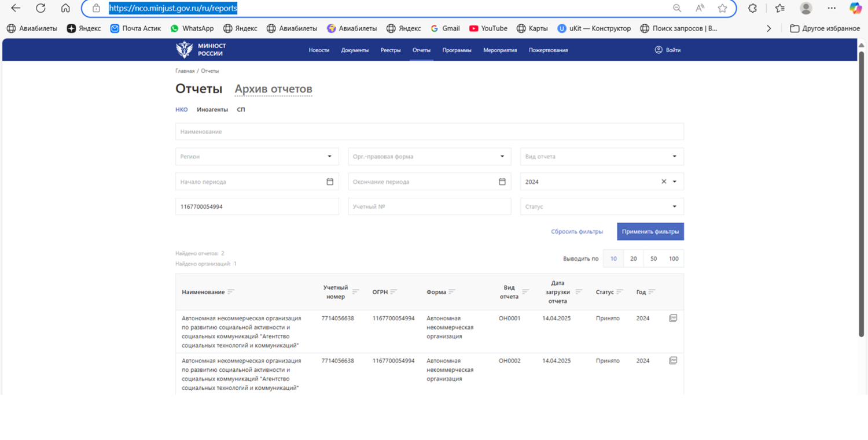This screenshot has height=440, width=868.
Task: Sort table by ОГРН column
Action: coord(393,292)
